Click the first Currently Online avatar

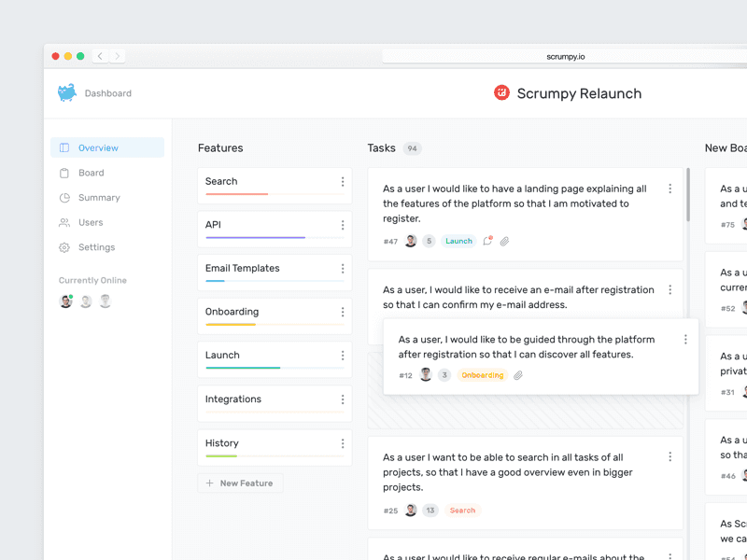64,301
